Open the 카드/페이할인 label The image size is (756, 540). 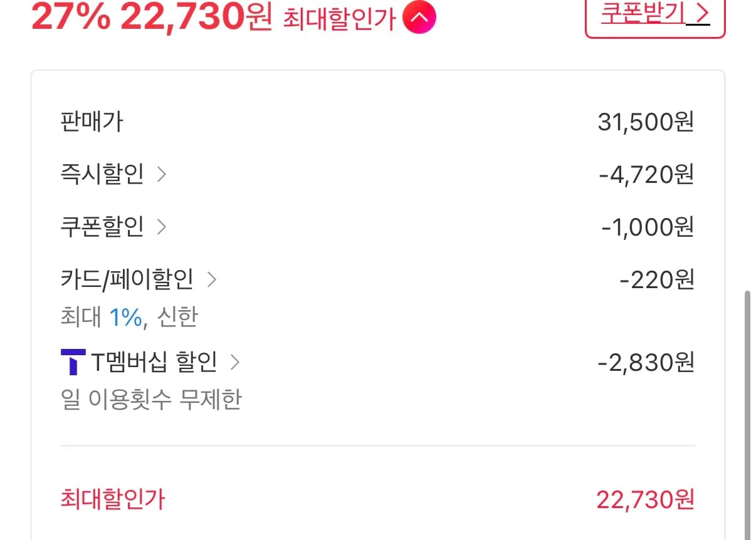pyautogui.click(x=127, y=279)
